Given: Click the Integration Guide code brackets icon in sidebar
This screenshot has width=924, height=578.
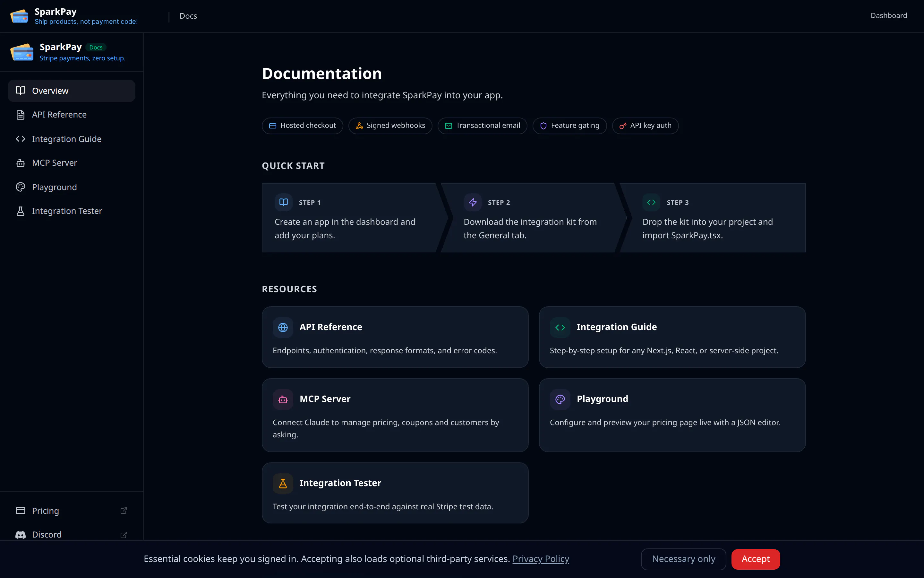Looking at the screenshot, I should (21, 139).
